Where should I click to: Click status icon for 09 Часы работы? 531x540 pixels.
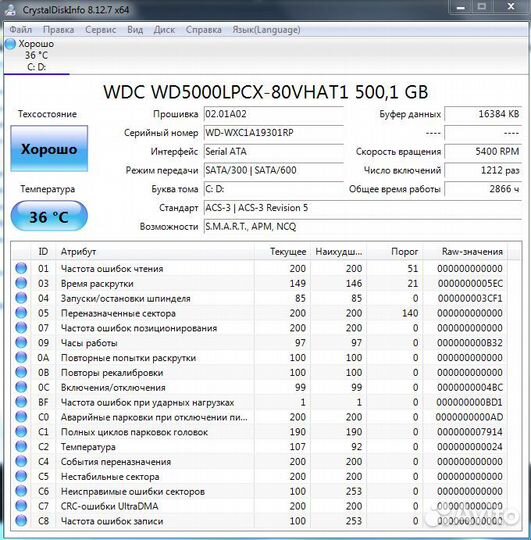[21, 342]
